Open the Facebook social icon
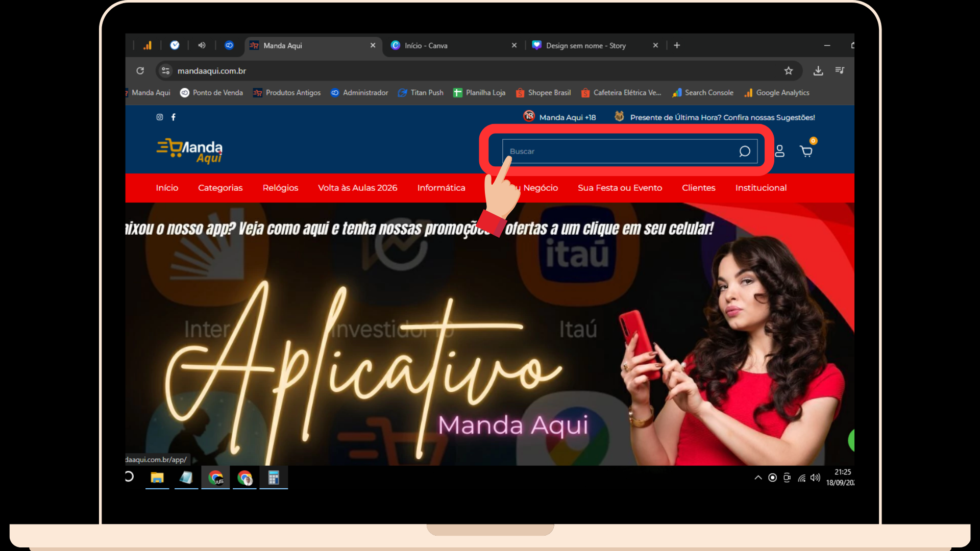The width and height of the screenshot is (980, 551). coord(174,117)
